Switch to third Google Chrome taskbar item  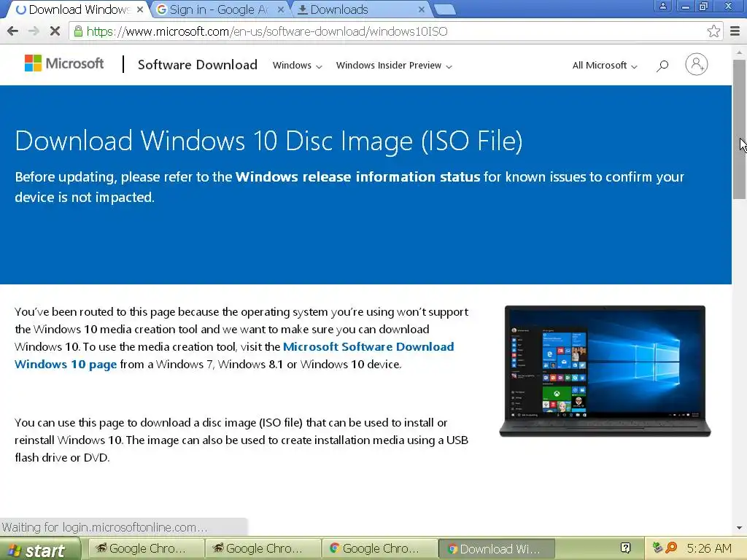379,548
